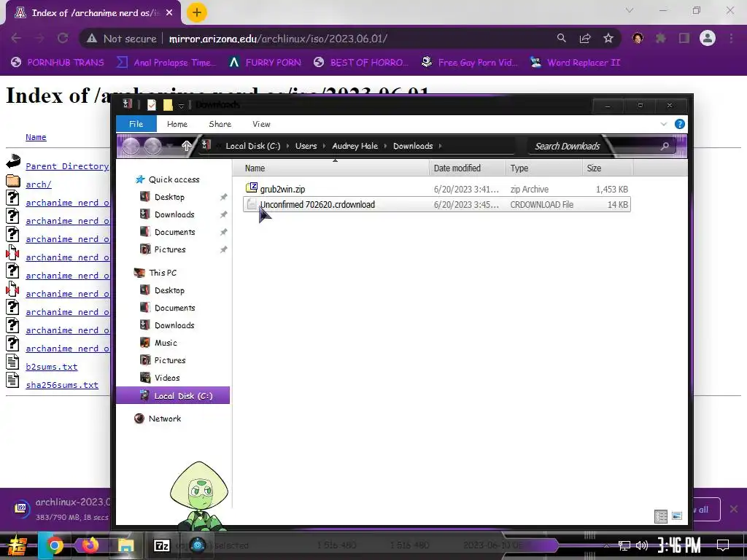Click the Chrome address bar URL
The height and width of the screenshot is (560, 747).
278,39
